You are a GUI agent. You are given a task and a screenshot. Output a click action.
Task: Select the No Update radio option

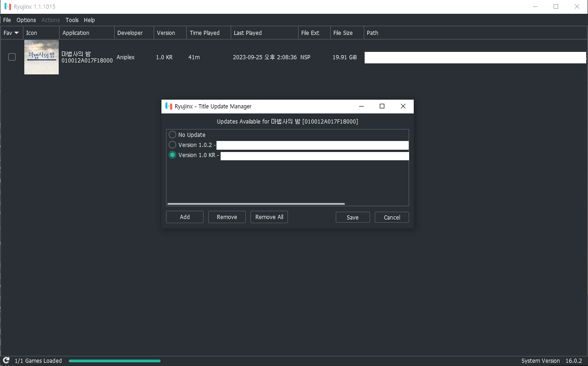pyautogui.click(x=172, y=135)
